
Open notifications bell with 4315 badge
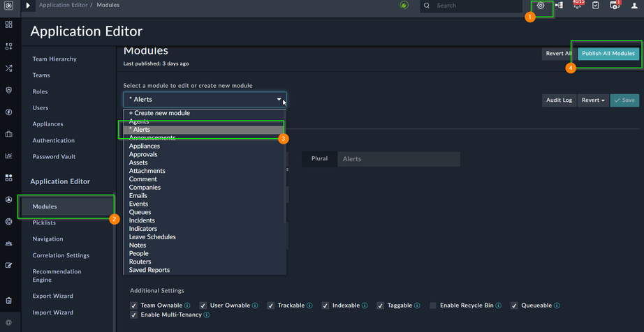pos(578,5)
